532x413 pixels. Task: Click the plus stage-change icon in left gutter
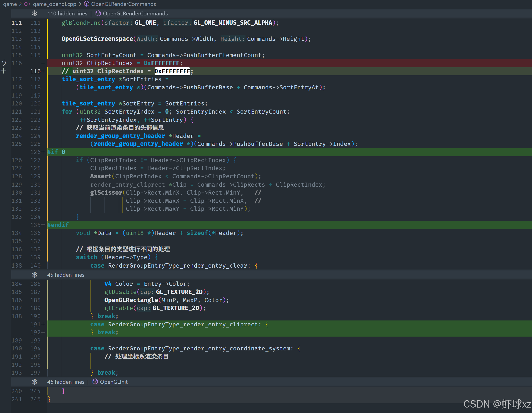click(4, 71)
